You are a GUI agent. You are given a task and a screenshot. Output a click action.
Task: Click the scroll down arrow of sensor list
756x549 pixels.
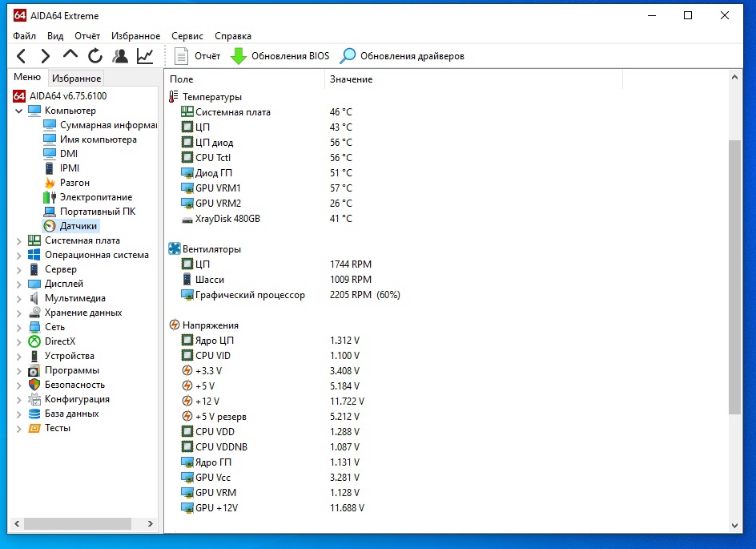[x=734, y=526]
